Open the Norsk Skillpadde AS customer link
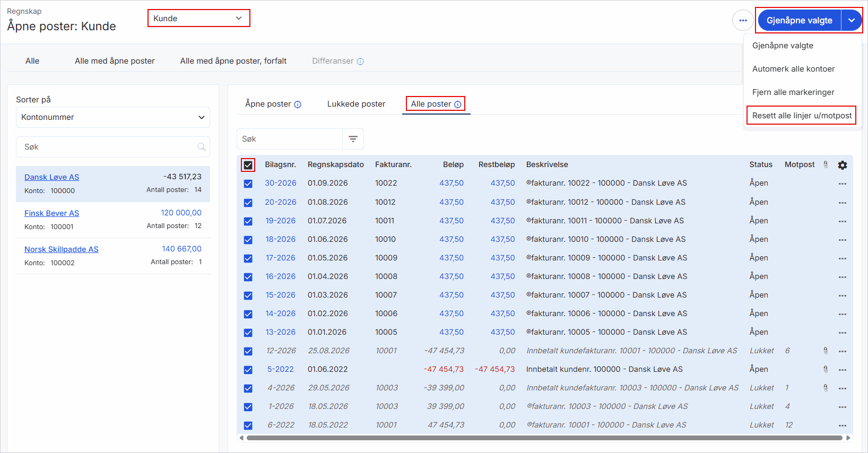868x453 pixels. (x=62, y=249)
